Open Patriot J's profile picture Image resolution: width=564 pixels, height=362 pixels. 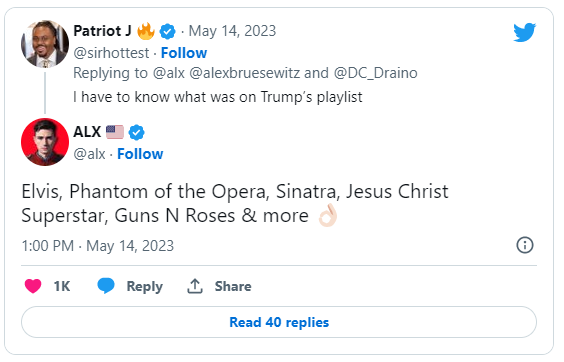click(45, 44)
